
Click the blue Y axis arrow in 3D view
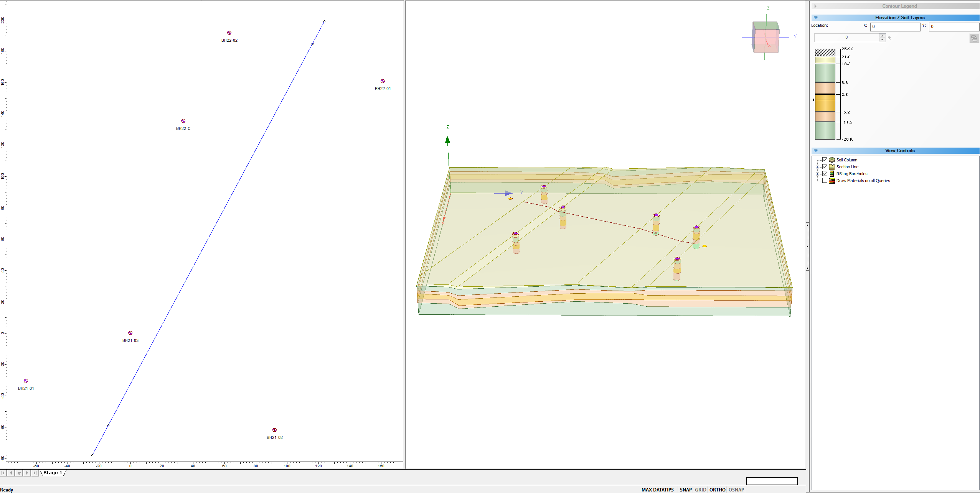508,193
